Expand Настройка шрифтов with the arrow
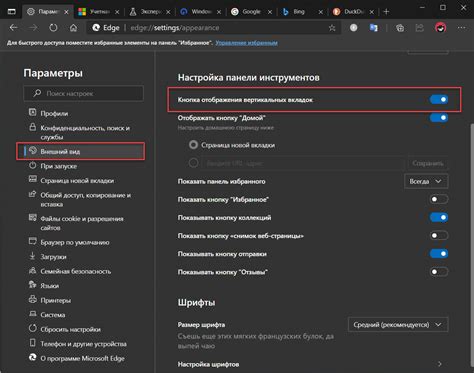This screenshot has width=474, height=373. pyautogui.click(x=440, y=364)
